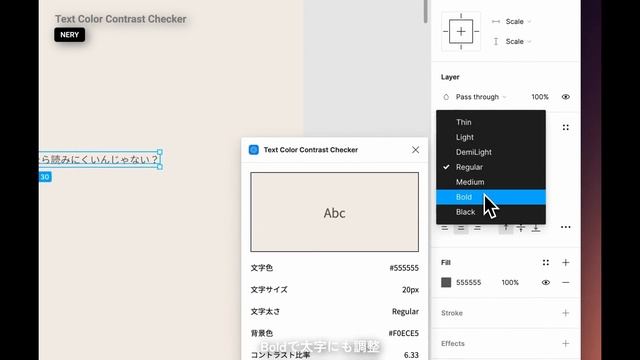
Task: Click the blue 30 size badge
Action: click(x=45, y=177)
